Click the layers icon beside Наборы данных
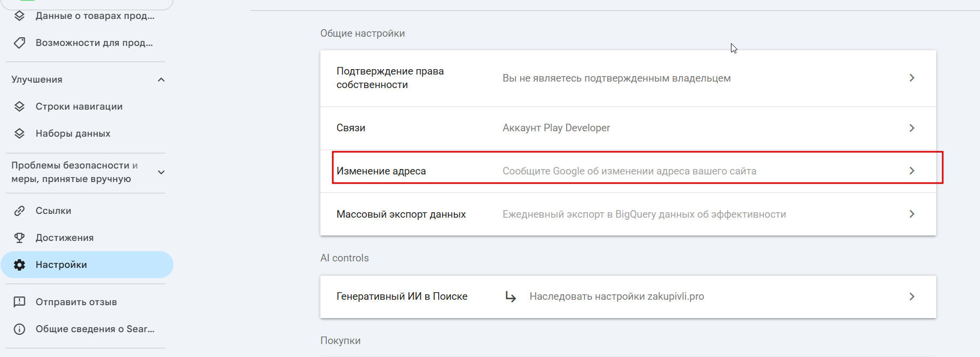Image resolution: width=980 pixels, height=357 pixels. click(x=19, y=133)
